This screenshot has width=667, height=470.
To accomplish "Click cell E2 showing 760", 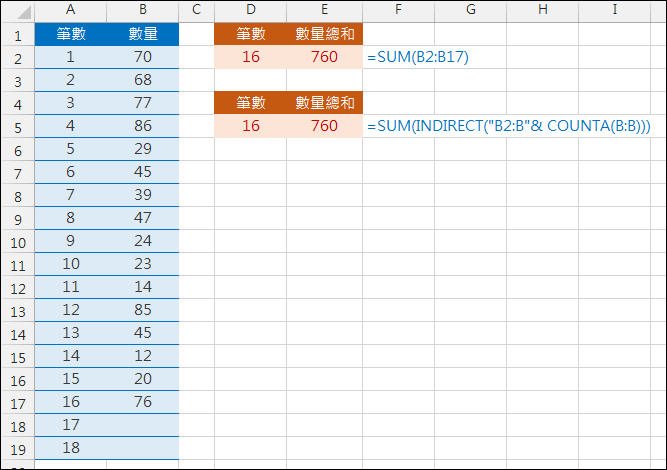I will click(x=325, y=57).
